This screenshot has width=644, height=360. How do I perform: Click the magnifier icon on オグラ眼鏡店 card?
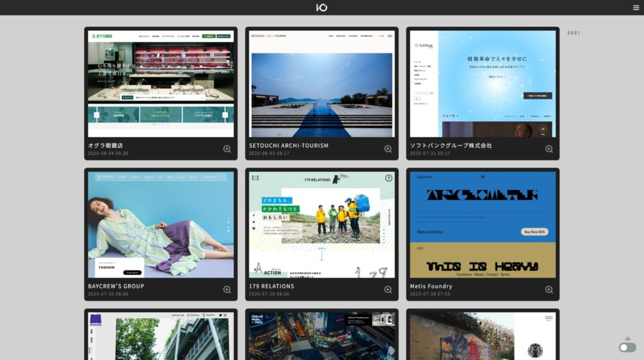point(227,149)
